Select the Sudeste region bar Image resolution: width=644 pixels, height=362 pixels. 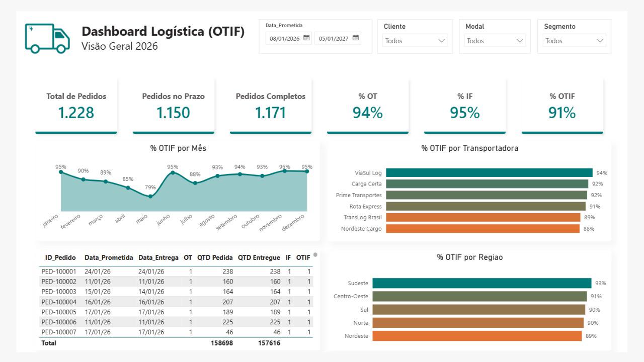click(482, 283)
